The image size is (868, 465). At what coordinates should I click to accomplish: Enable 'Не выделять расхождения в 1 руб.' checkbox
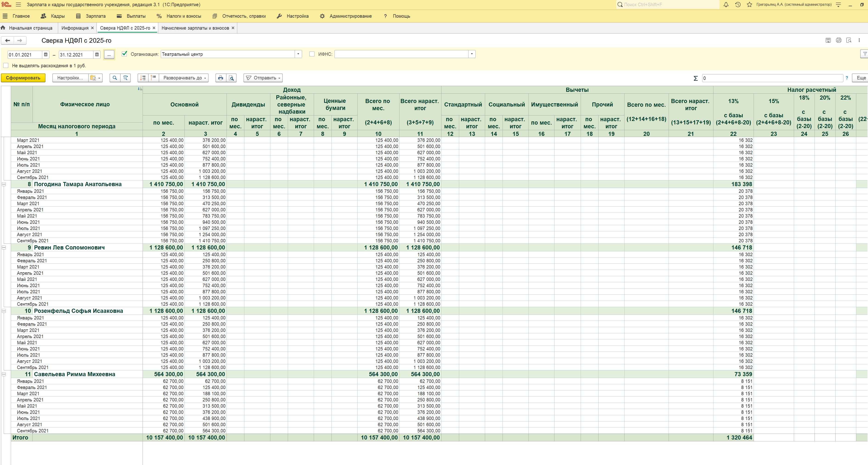tap(6, 66)
